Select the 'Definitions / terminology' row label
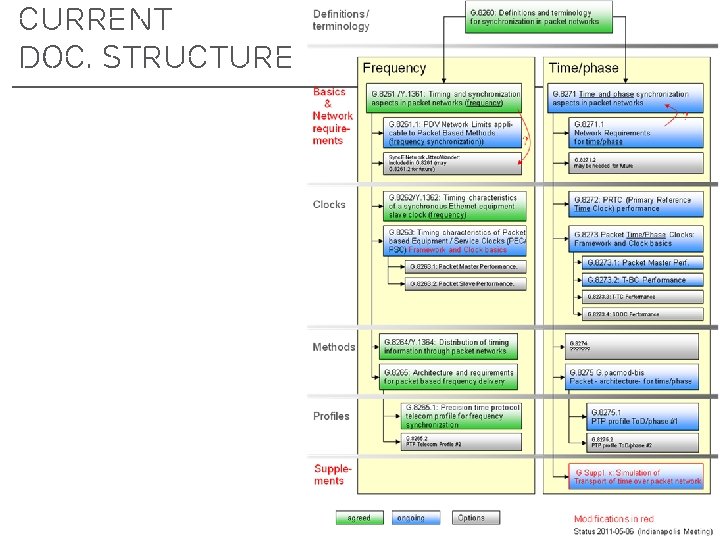 tap(341, 20)
